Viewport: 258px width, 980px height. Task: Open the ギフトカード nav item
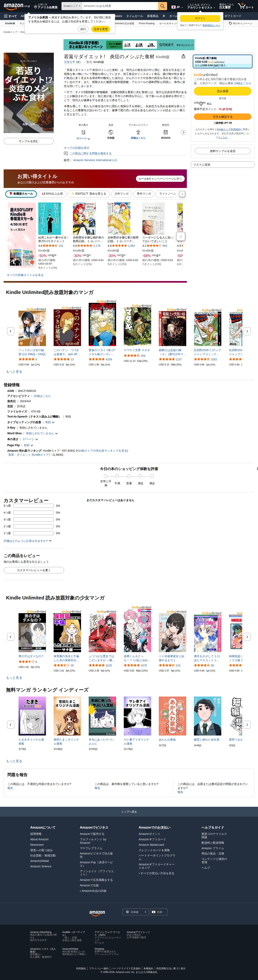point(233,16)
